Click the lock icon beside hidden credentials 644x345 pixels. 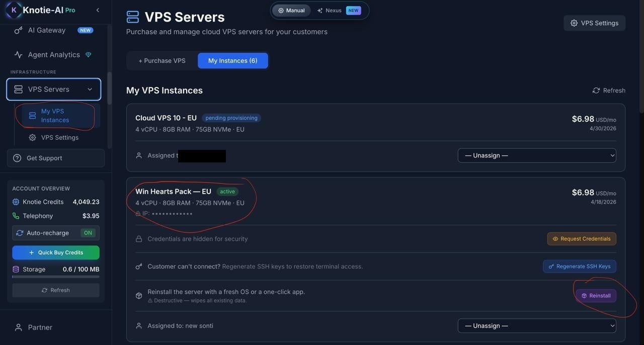pyautogui.click(x=139, y=239)
